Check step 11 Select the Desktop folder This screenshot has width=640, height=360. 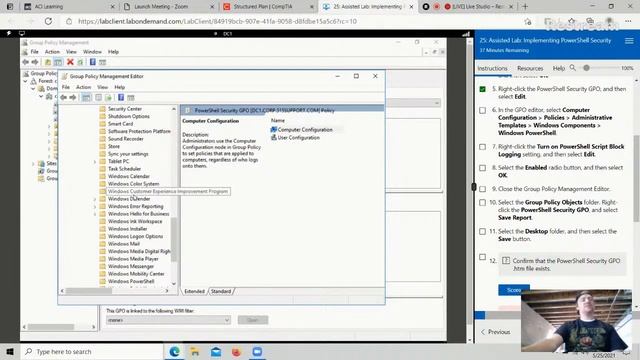coord(482,231)
